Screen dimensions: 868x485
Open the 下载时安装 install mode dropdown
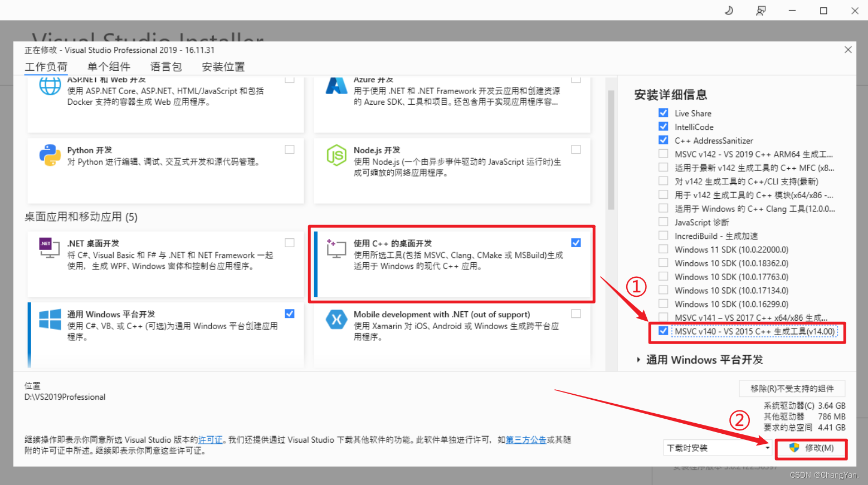pos(718,448)
